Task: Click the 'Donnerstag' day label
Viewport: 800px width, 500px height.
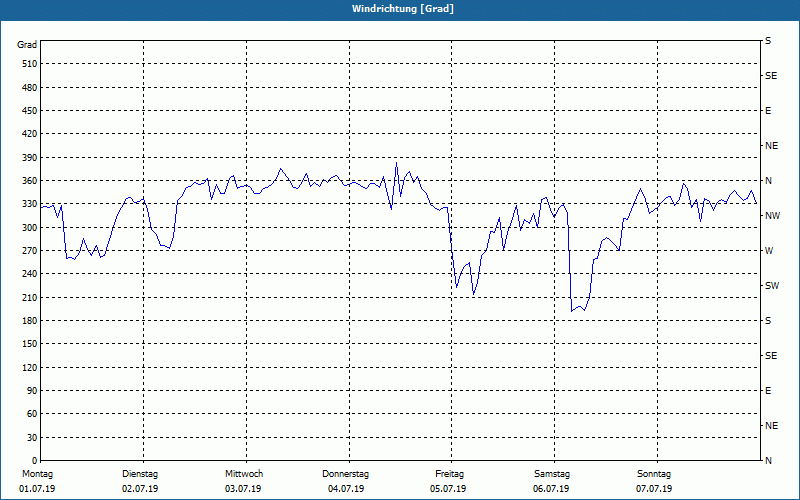Action: tap(345, 474)
